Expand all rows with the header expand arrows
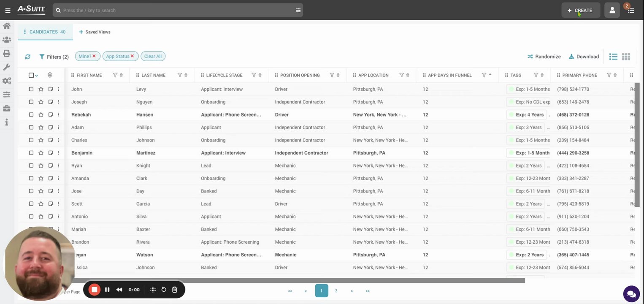The height and width of the screenshot is (304, 644). [50, 75]
